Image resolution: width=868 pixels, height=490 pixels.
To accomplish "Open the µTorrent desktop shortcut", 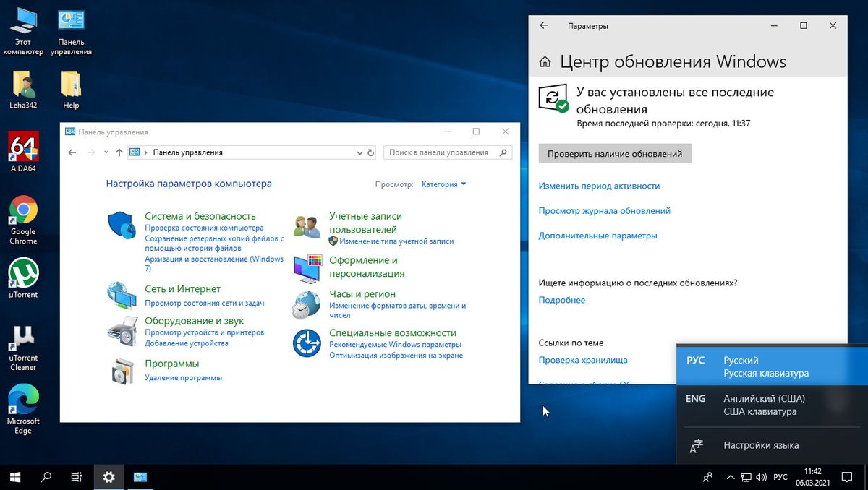I will [x=23, y=273].
